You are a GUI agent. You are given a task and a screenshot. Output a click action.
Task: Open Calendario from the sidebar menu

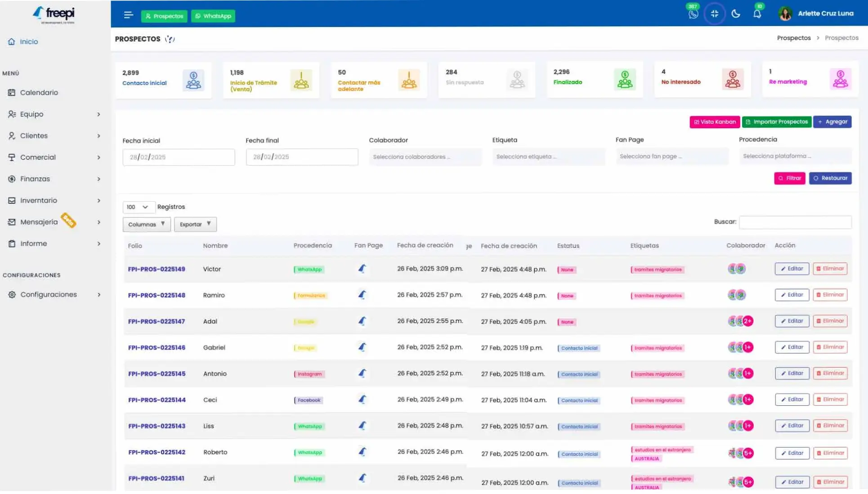[39, 93]
